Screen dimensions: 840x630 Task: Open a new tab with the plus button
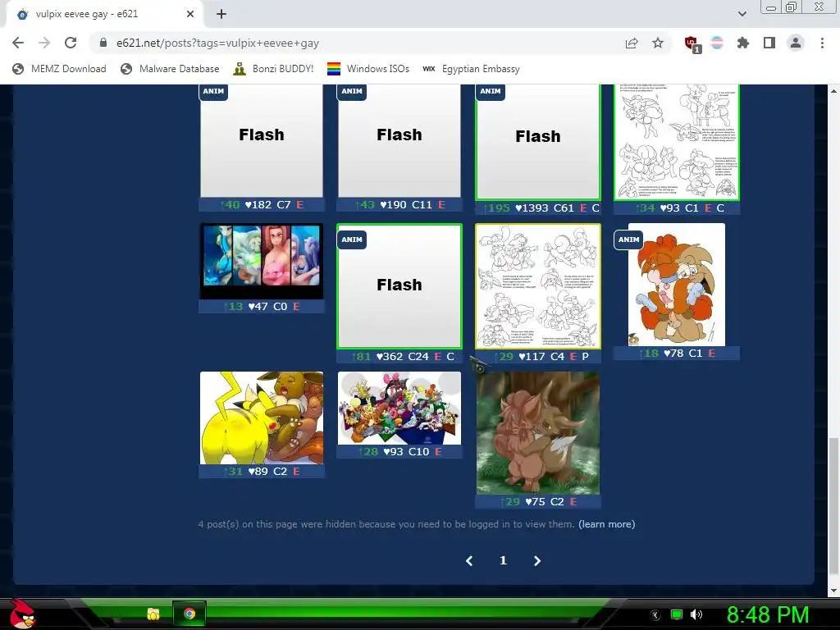coord(221,14)
